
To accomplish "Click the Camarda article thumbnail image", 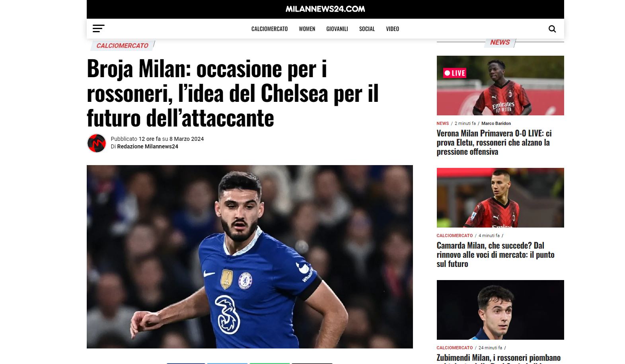I will [500, 198].
